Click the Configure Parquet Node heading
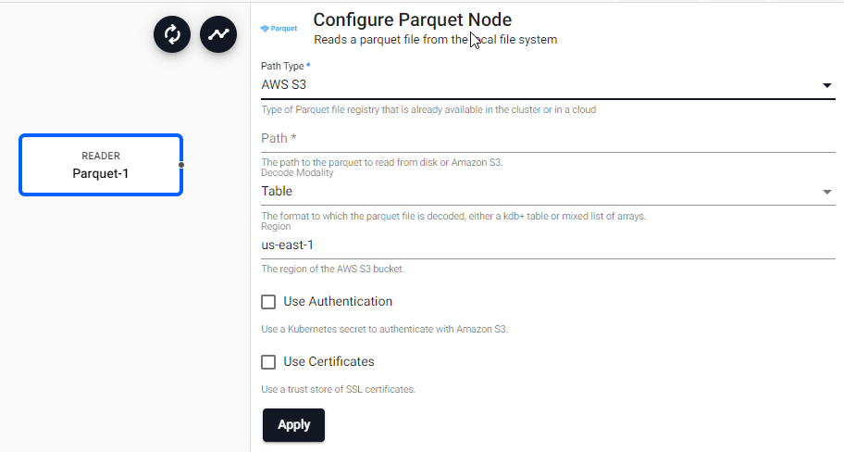This screenshot has height=452, width=868. click(x=413, y=19)
